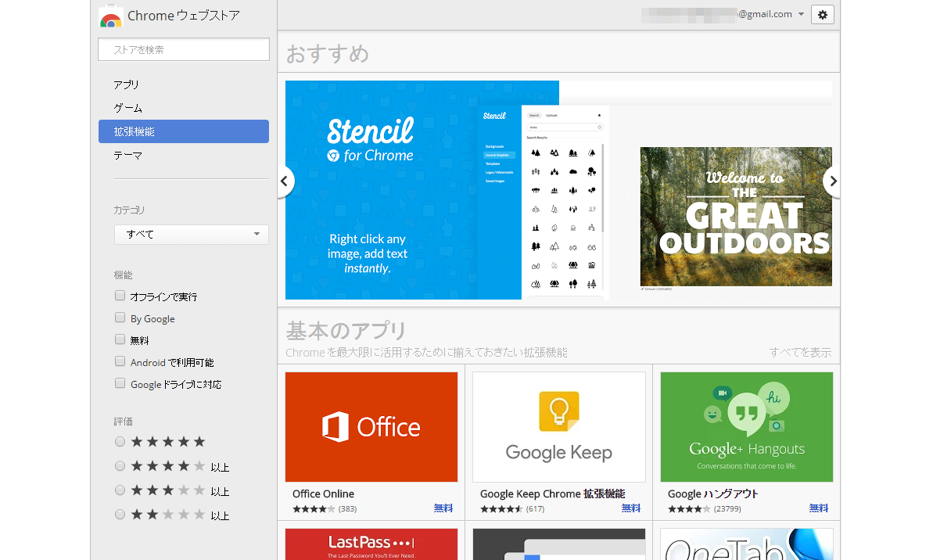The width and height of the screenshot is (933, 560).
Task: Tick the 無料 (free) checkbox
Action: click(120, 339)
